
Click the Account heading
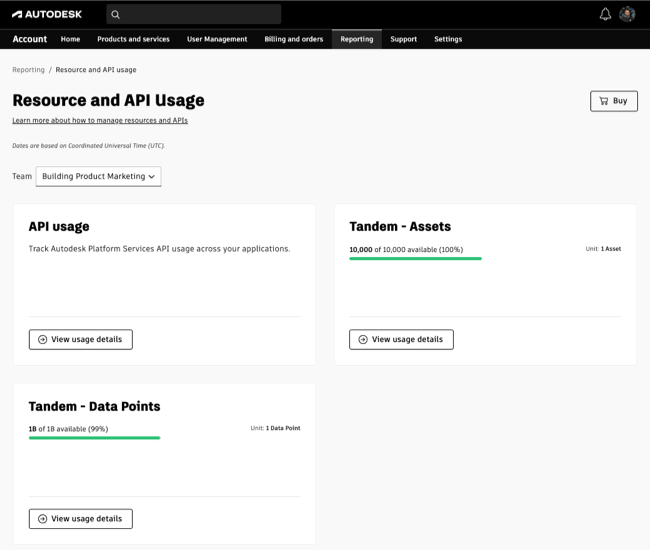coord(29,39)
